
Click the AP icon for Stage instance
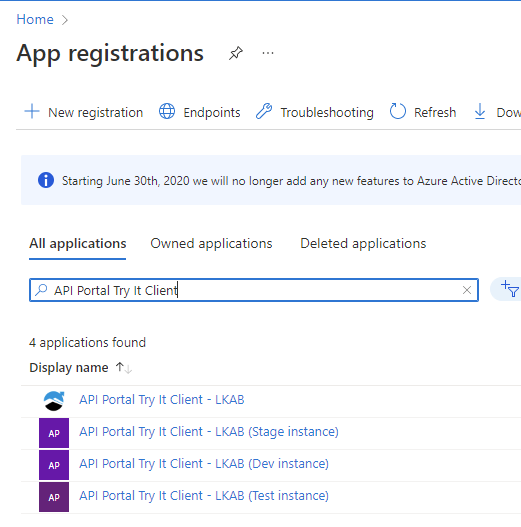54,433
